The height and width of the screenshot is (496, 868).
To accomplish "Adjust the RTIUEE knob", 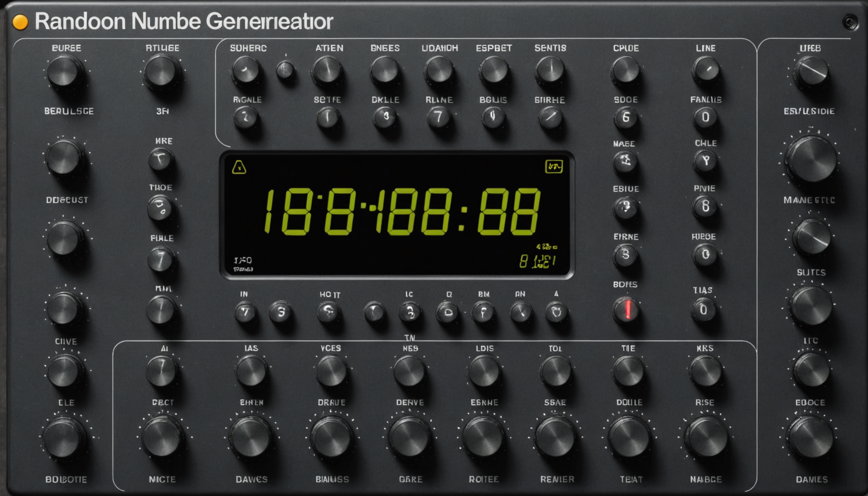I will point(161,71).
